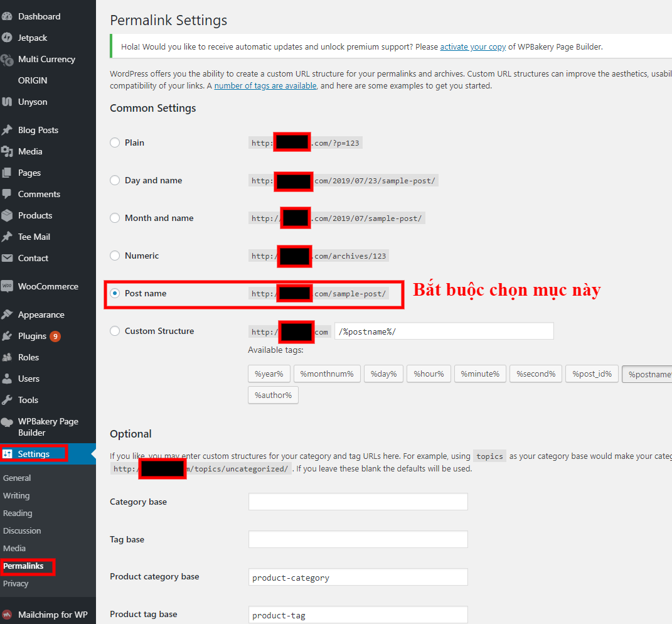Select the Post name radio button

pos(115,293)
